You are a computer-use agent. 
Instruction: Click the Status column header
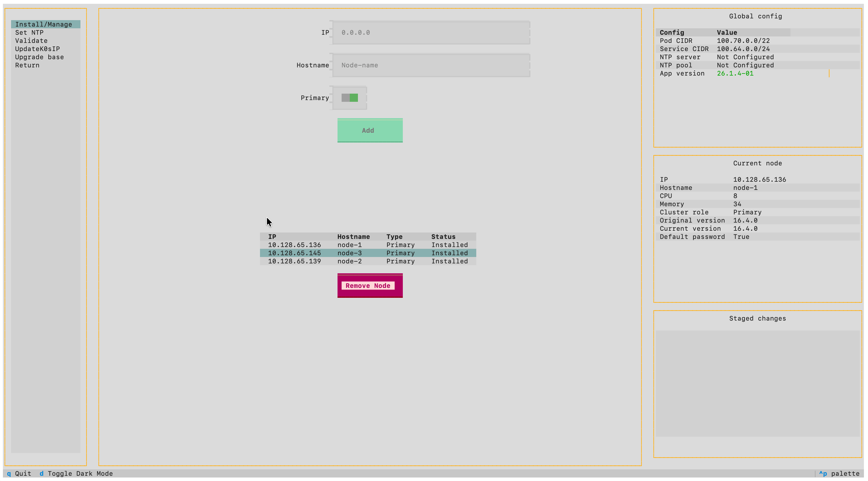click(443, 237)
